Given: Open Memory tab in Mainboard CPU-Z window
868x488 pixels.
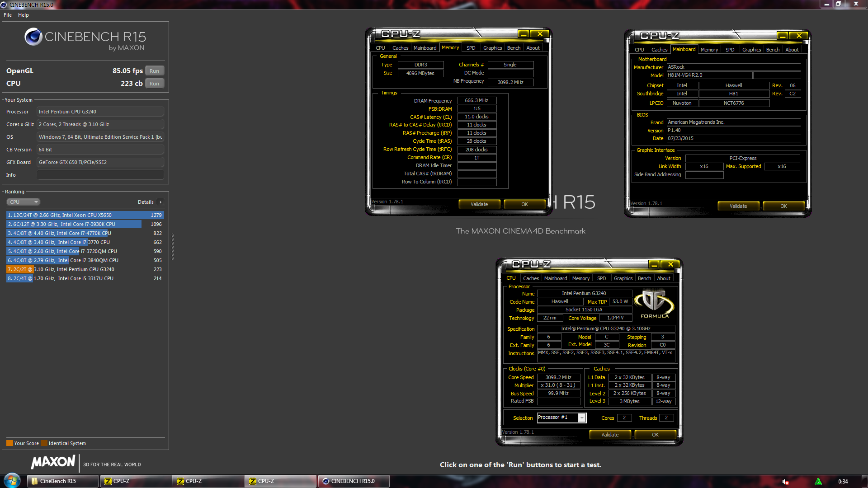Looking at the screenshot, I should tap(709, 50).
